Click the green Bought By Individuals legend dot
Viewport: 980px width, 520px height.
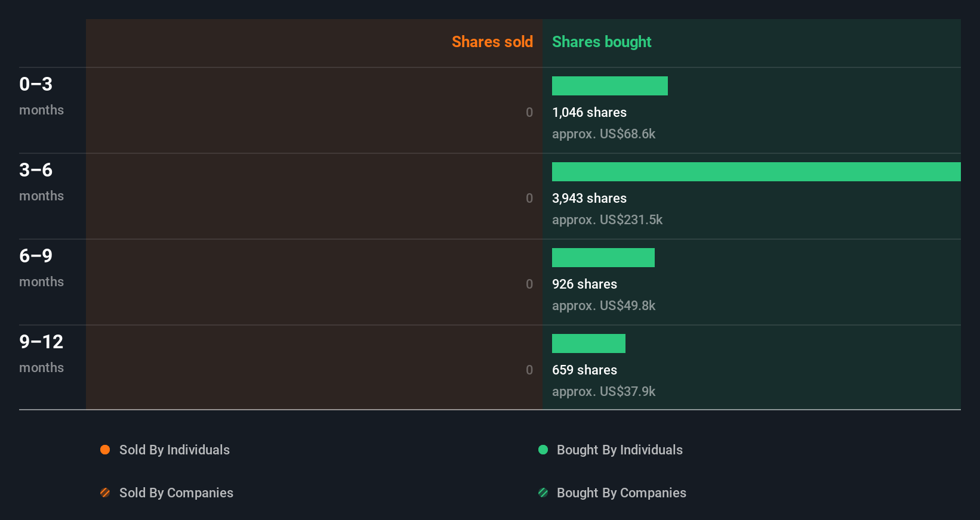(543, 450)
